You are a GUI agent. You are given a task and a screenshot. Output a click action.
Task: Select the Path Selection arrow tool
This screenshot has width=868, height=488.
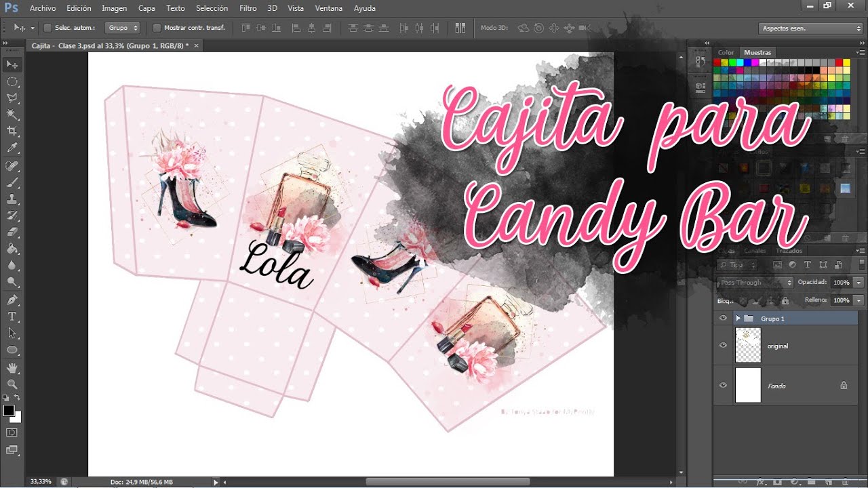click(x=12, y=333)
